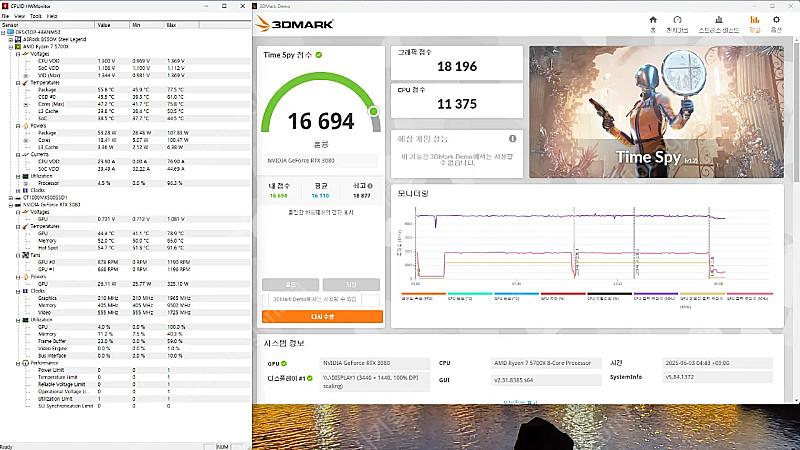Click the thermometer icon of Ryzen Temperatures

pos(25,83)
